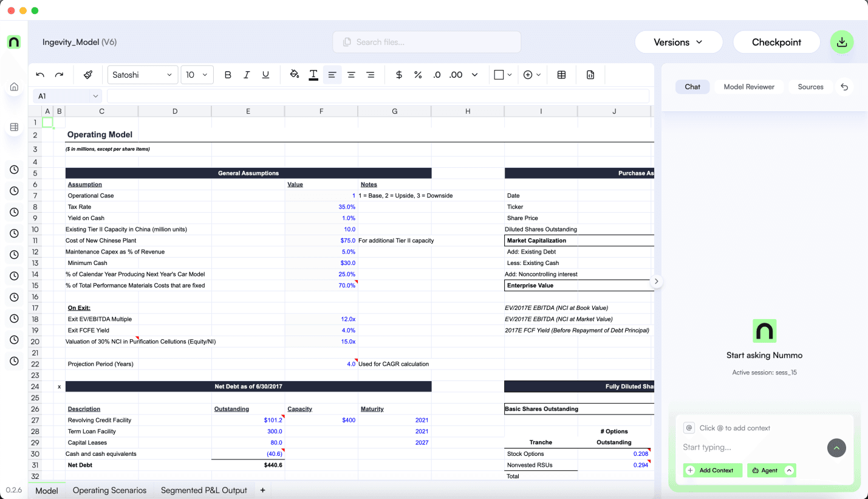Click the Checkpoint button
Image resolution: width=868 pixels, height=499 pixels.
coord(776,42)
